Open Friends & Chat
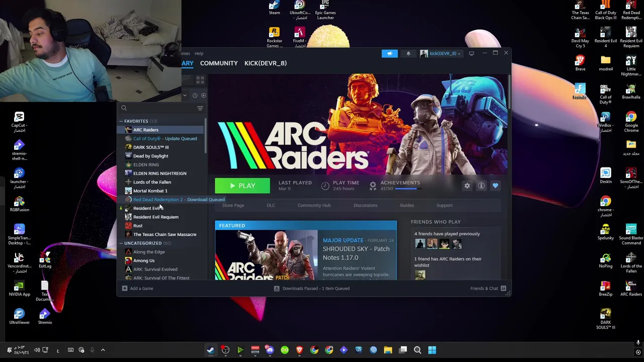The width and height of the screenshot is (644, 362). pyautogui.click(x=488, y=289)
